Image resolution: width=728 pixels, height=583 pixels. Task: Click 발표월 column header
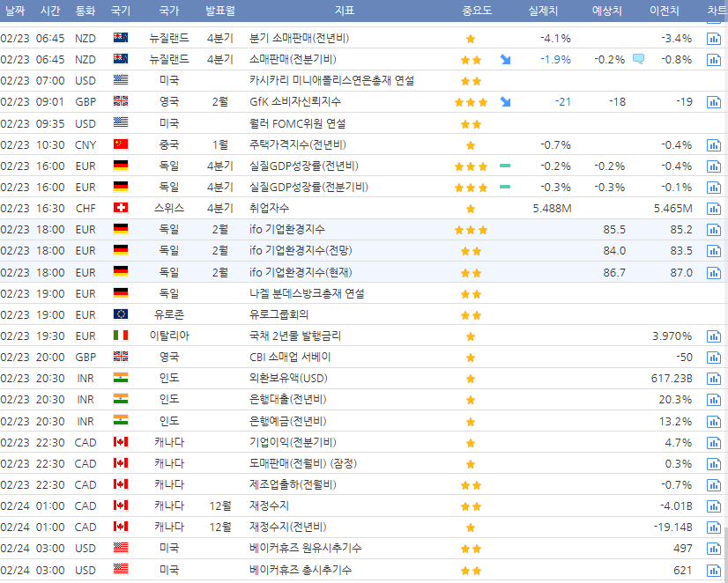coord(220,11)
